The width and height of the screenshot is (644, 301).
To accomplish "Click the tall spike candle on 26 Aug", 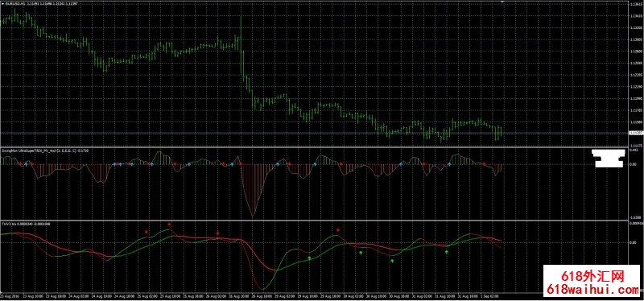I will tap(241, 33).
